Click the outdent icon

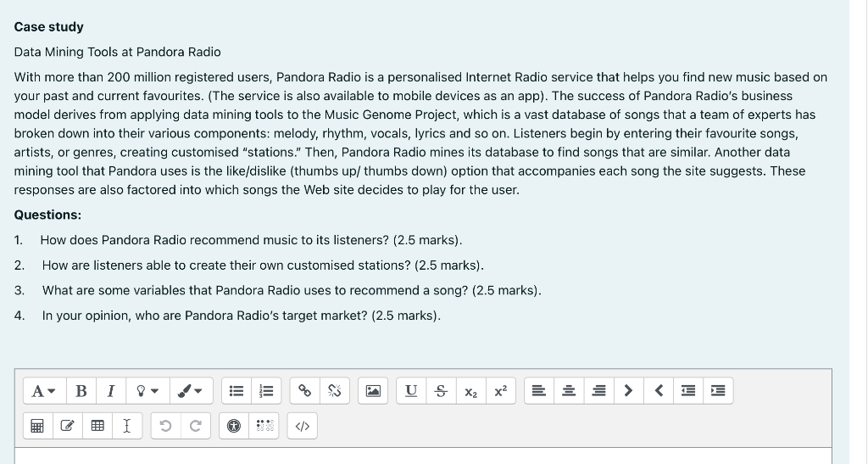688,391
